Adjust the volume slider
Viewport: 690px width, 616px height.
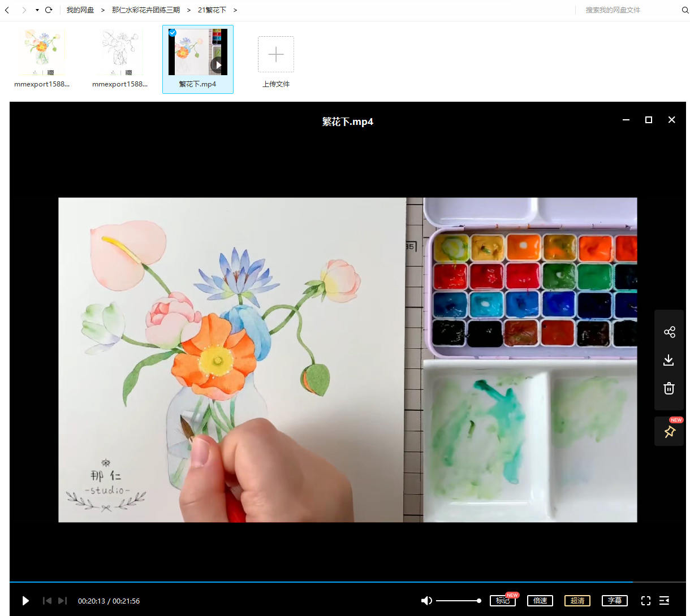[x=458, y=601]
